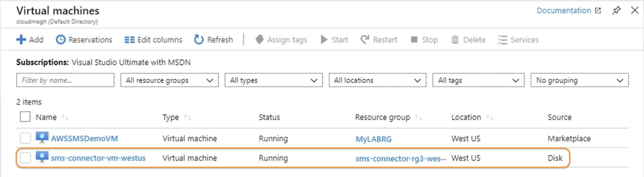Click the external link icon beside Documentation

[x=598, y=11]
